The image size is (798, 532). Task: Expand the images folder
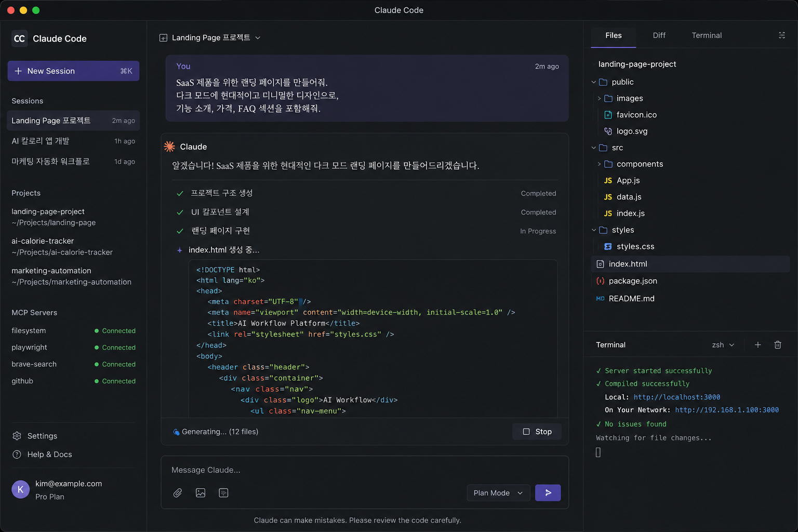599,99
